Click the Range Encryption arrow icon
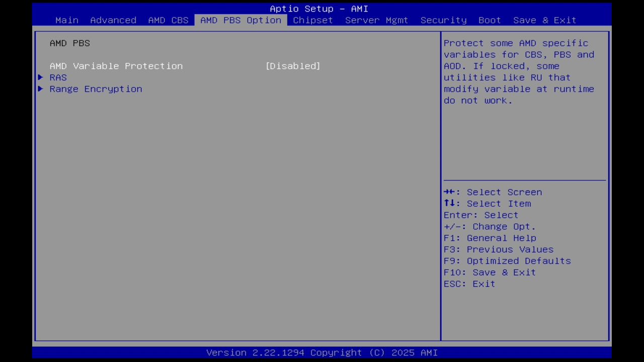 coord(40,89)
